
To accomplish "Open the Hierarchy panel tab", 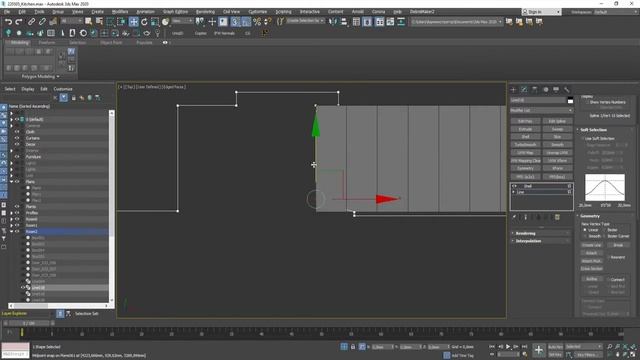I will coord(535,89).
